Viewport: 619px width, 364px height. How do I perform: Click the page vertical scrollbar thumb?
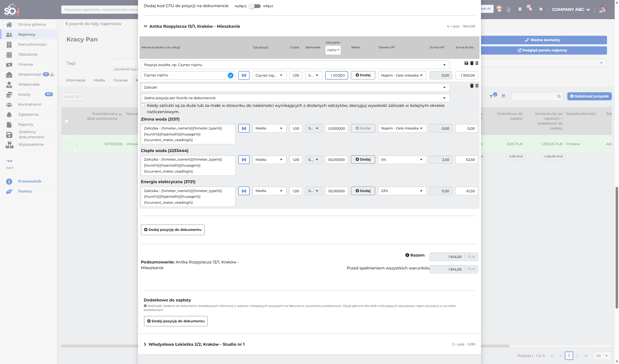[x=617, y=248]
